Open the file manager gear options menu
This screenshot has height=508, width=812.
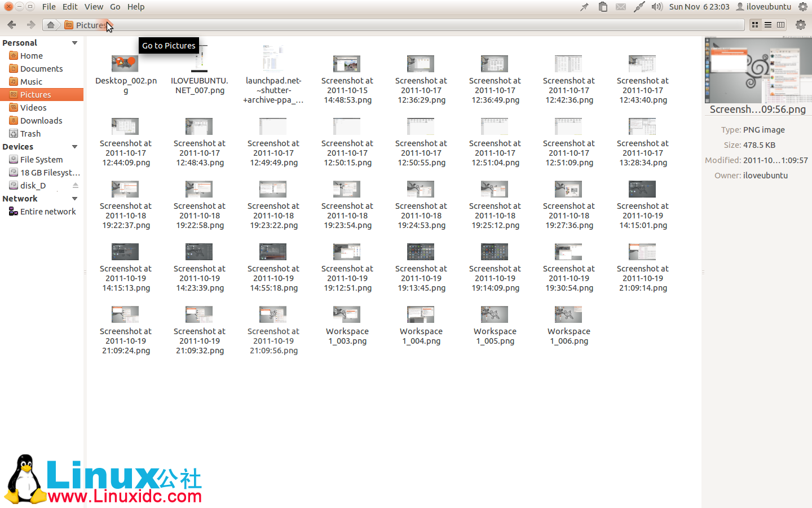point(800,25)
